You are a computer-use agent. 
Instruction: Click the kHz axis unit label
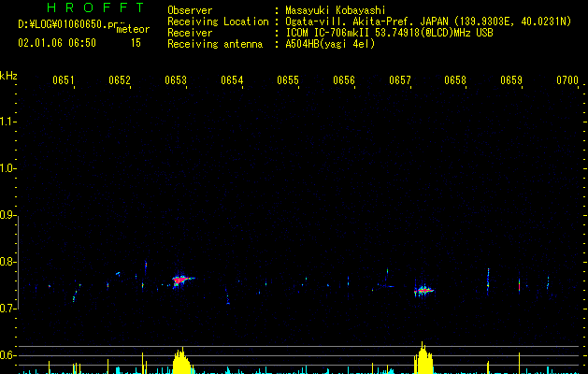pyautogui.click(x=8, y=76)
